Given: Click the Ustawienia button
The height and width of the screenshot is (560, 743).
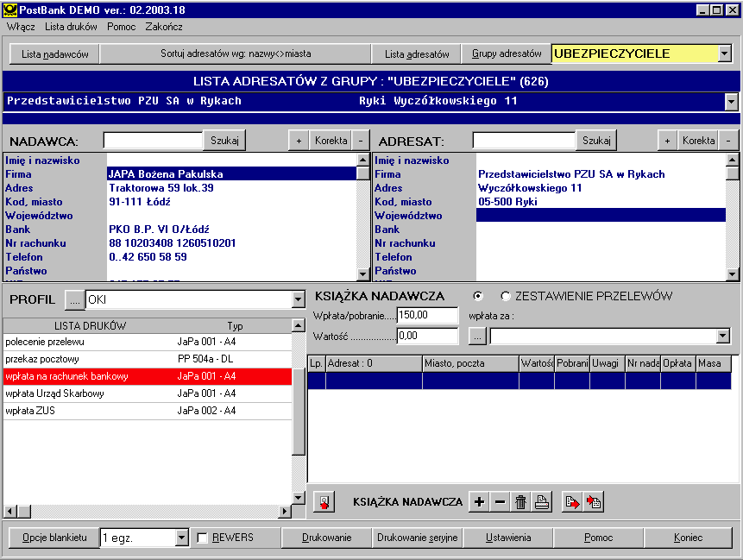Looking at the screenshot, I should [x=508, y=538].
